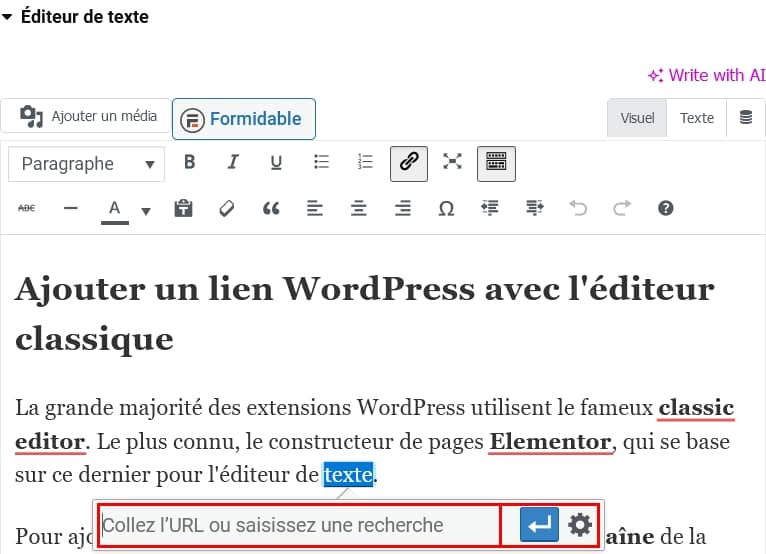Image resolution: width=766 pixels, height=554 pixels.
Task: Open the Formidable forms button
Action: 244,119
